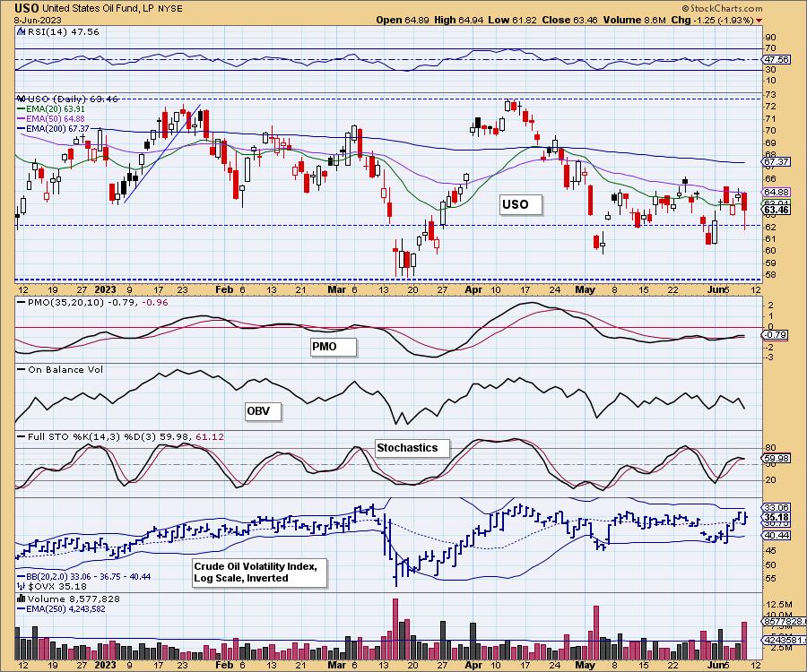Click the Close 63.46 header value

[x=569, y=20]
